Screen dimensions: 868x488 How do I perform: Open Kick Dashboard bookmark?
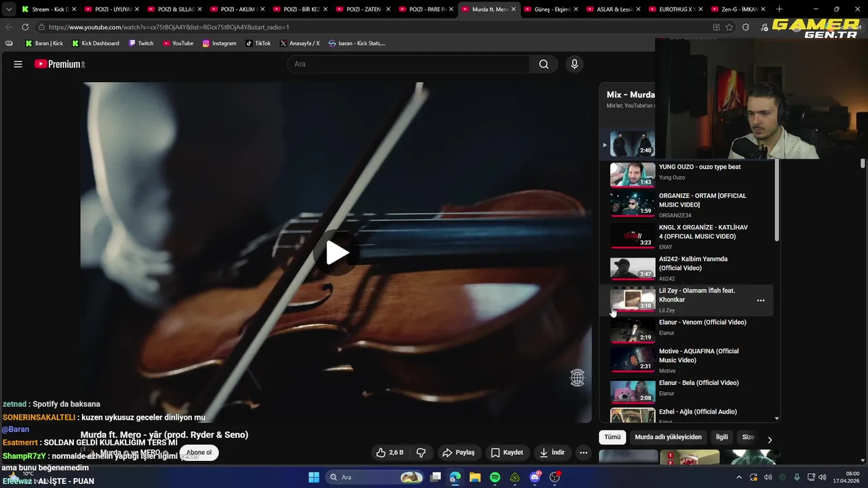coord(95,43)
